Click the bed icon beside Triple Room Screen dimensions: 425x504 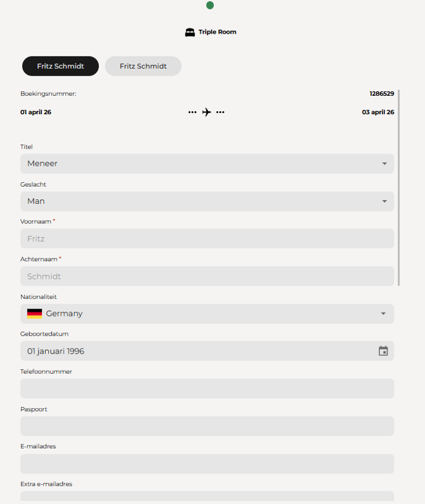[190, 32]
